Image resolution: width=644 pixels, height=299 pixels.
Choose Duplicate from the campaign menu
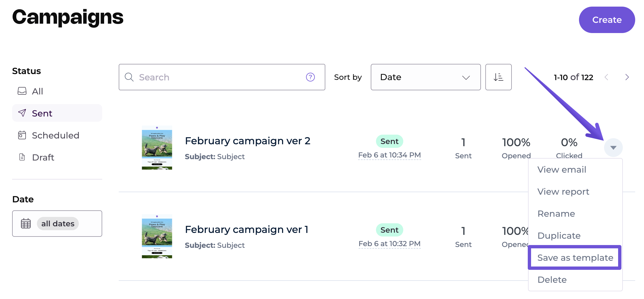(559, 235)
